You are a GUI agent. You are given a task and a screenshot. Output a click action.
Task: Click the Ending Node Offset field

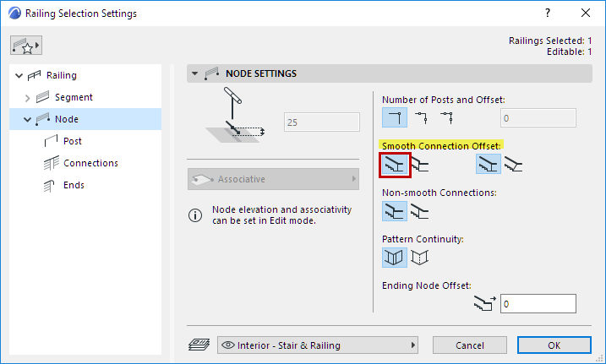pyautogui.click(x=537, y=303)
